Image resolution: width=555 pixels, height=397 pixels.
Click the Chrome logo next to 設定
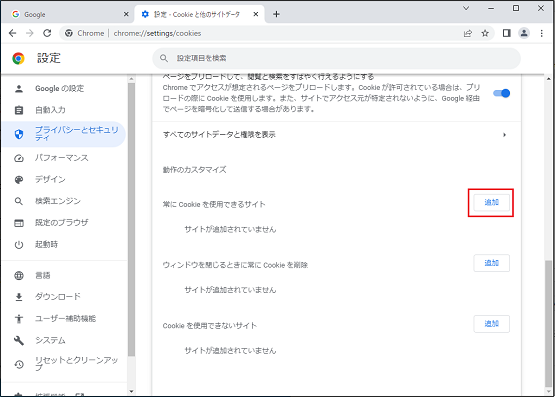(18, 58)
